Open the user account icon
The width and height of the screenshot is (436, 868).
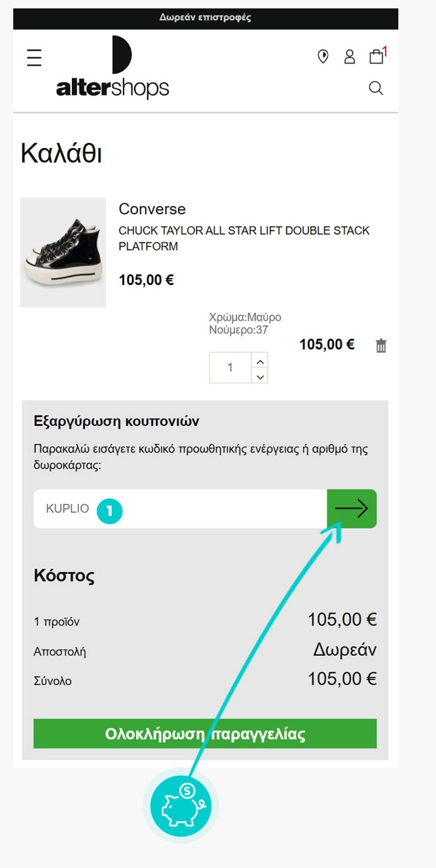click(349, 57)
